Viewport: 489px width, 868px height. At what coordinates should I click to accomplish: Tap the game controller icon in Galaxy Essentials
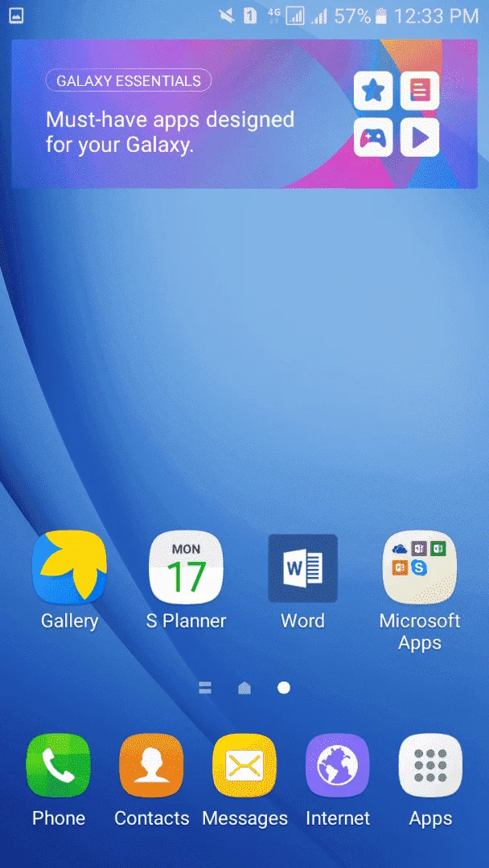(x=373, y=137)
